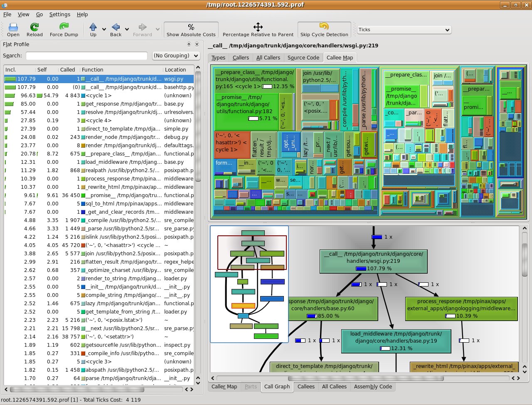The width and height of the screenshot is (532, 405).
Task: Toggle Percentage Relative to Parent
Action: click(x=258, y=30)
